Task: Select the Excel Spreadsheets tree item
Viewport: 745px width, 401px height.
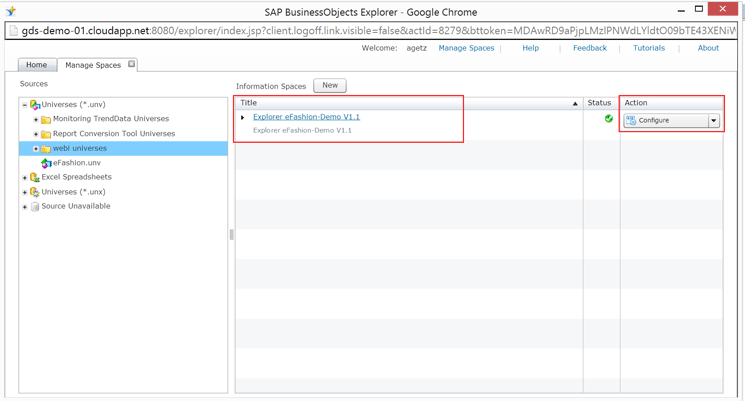Action: coord(76,177)
